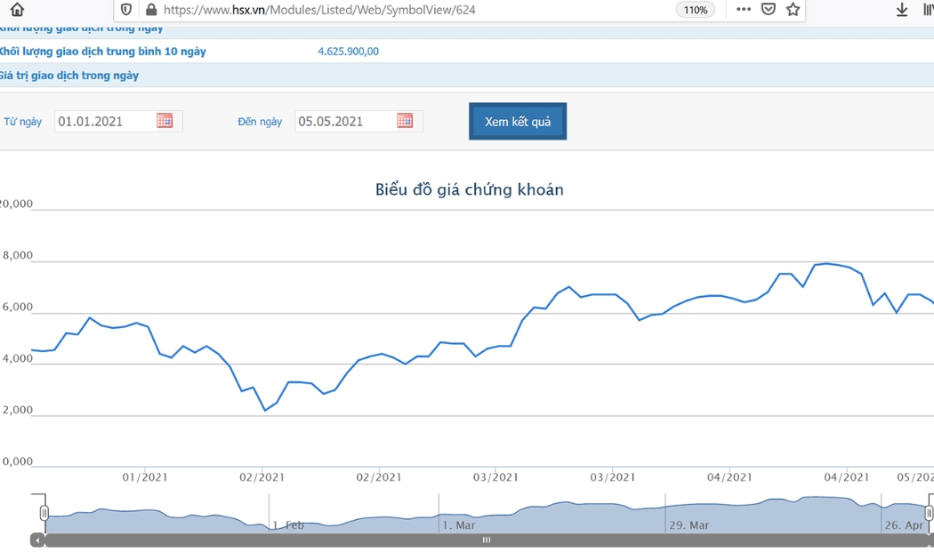Image resolution: width=934 pixels, height=560 pixels.
Task: Click the 1. Feb marker in navigator
Action: [289, 525]
